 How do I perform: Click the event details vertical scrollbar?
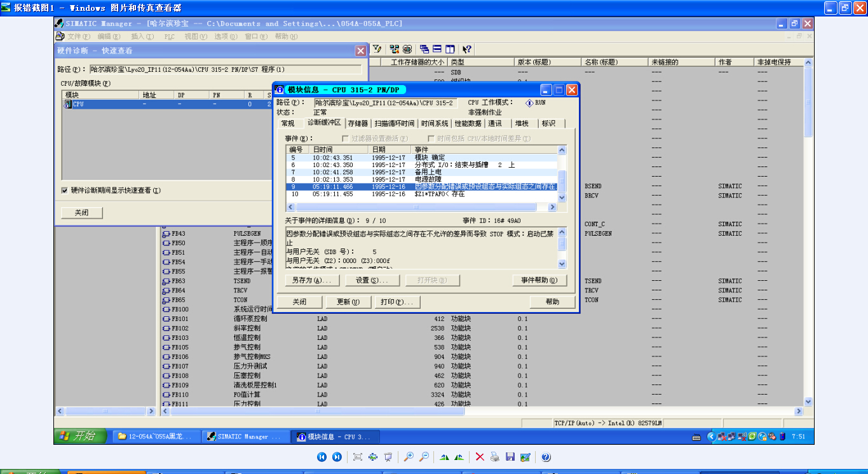[x=562, y=248]
